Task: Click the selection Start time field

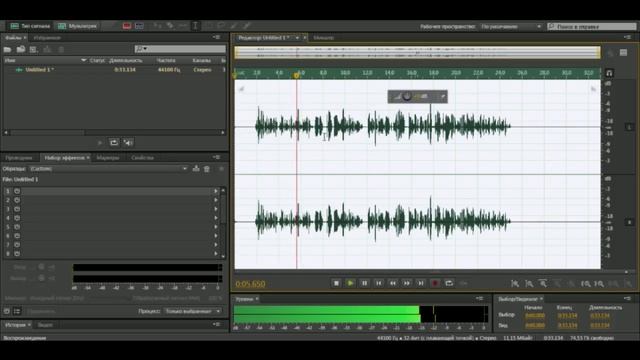Action: pyautogui.click(x=535, y=316)
